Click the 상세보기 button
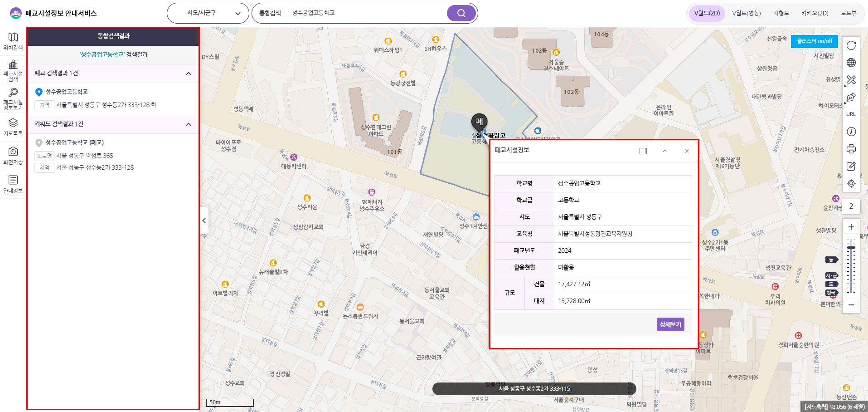This screenshot has height=412, width=868. click(x=670, y=324)
